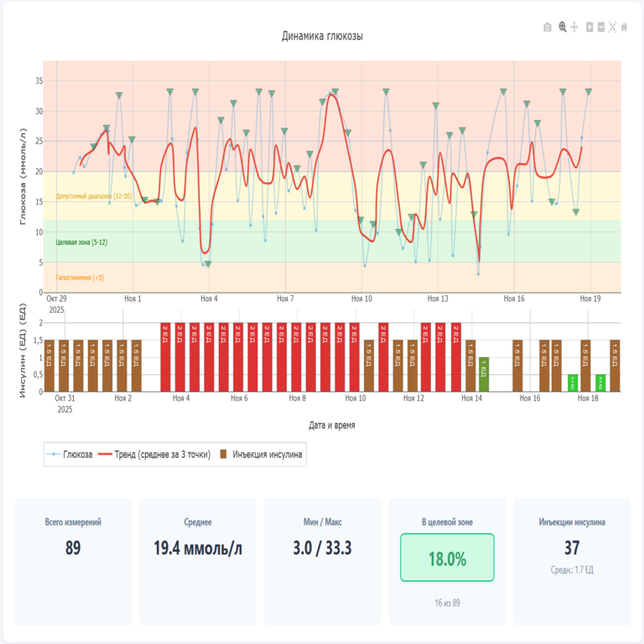Reset axes with the home icon
This screenshot has width=644, height=644.
click(x=625, y=28)
